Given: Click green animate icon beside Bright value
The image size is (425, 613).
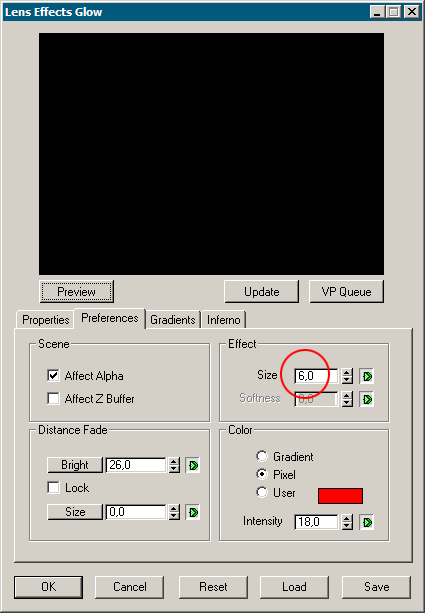Looking at the screenshot, I should (193, 465).
